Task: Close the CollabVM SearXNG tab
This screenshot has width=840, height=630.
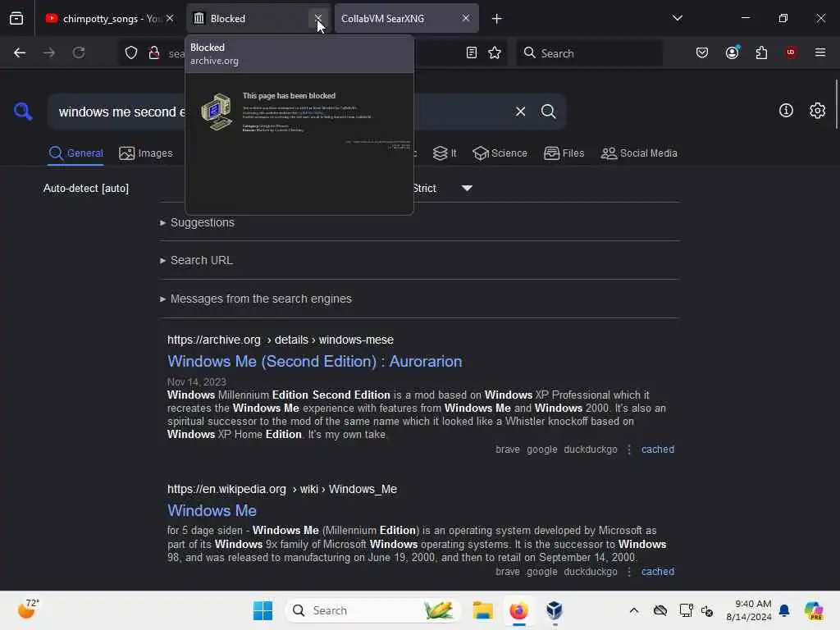Action: pos(466,18)
